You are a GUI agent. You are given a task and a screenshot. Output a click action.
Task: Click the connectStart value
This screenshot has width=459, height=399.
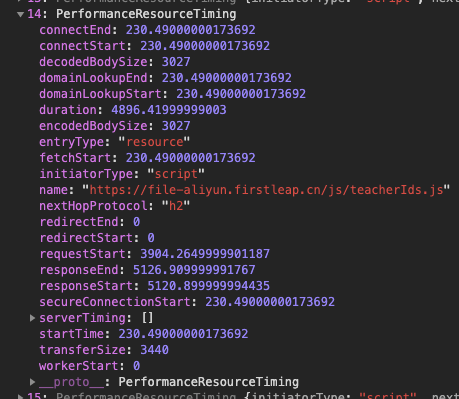tap(205, 46)
